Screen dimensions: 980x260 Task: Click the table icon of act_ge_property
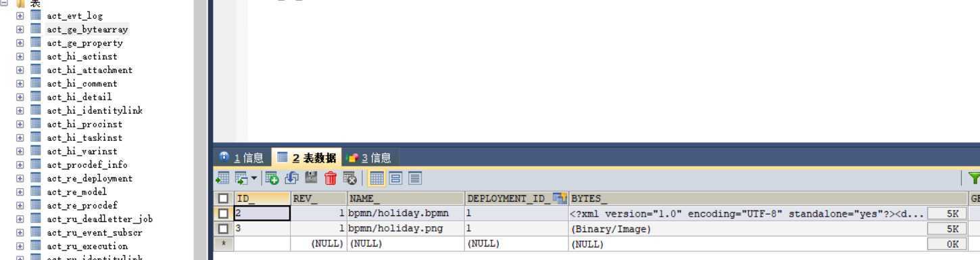coord(36,42)
